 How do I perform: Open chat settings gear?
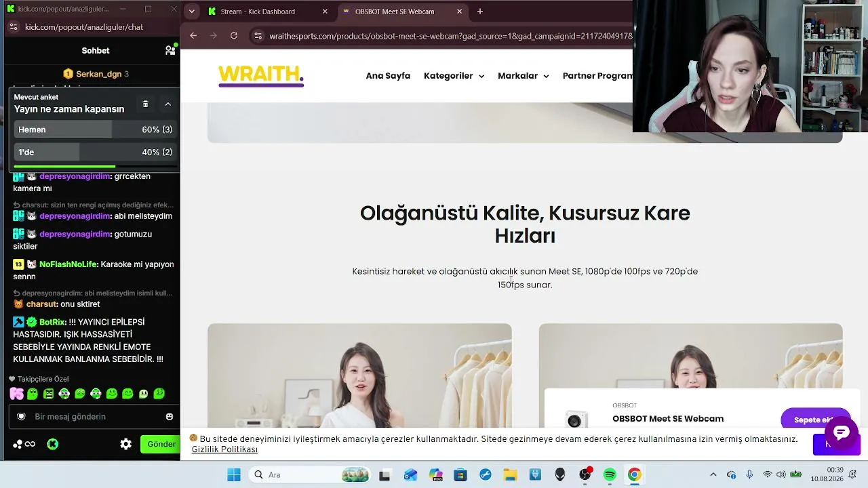point(125,444)
